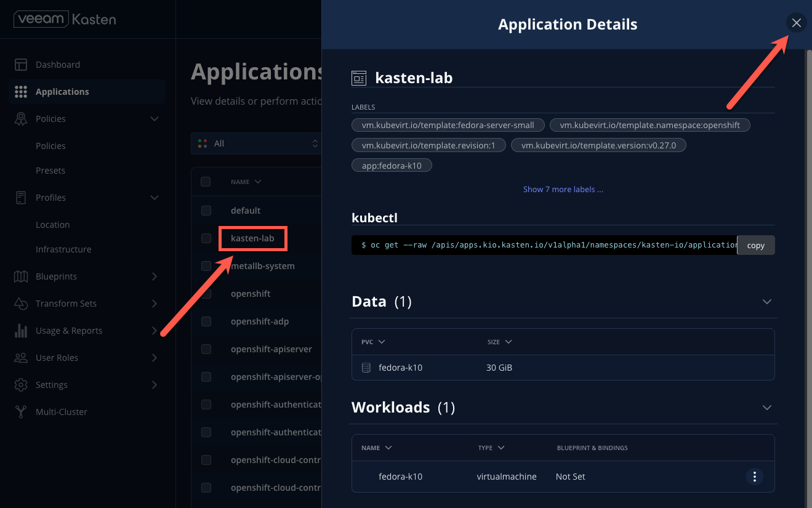Copy the kubectl command
Image resolution: width=812 pixels, height=508 pixels.
point(756,245)
